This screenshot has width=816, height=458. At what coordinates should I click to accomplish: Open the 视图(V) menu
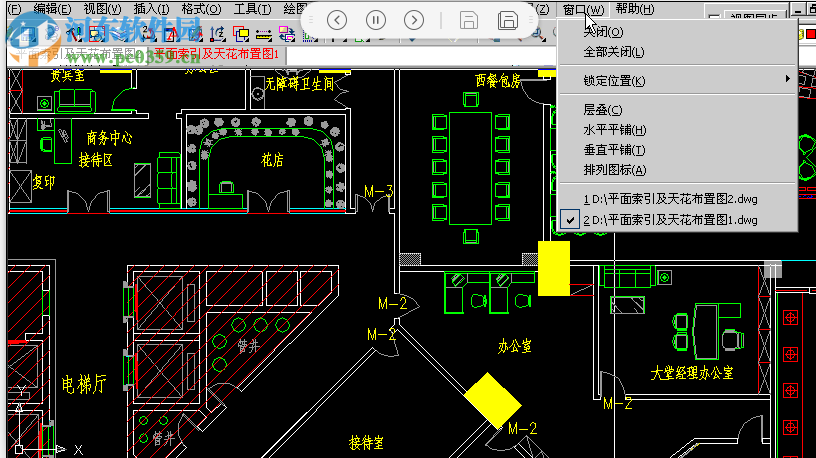point(102,9)
